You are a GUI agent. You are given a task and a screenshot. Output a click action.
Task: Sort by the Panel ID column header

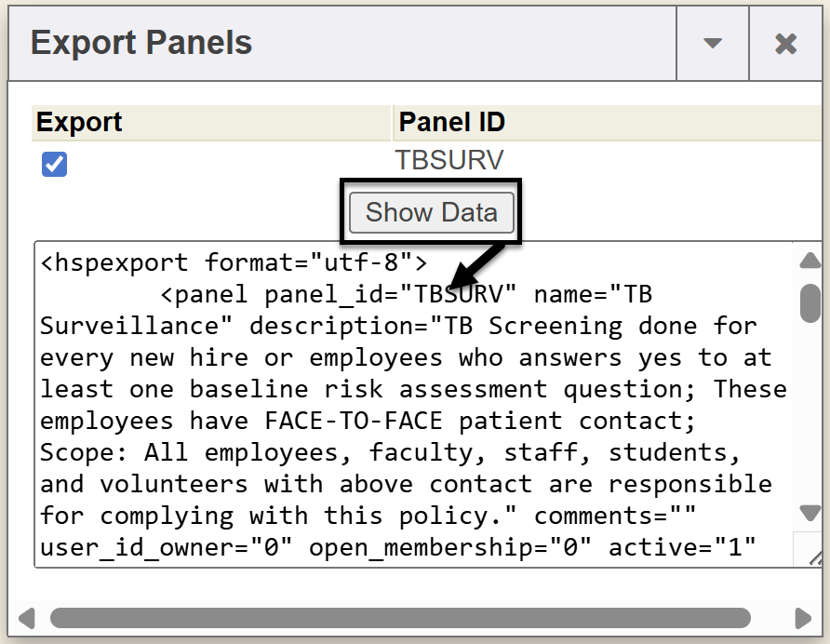pos(452,123)
